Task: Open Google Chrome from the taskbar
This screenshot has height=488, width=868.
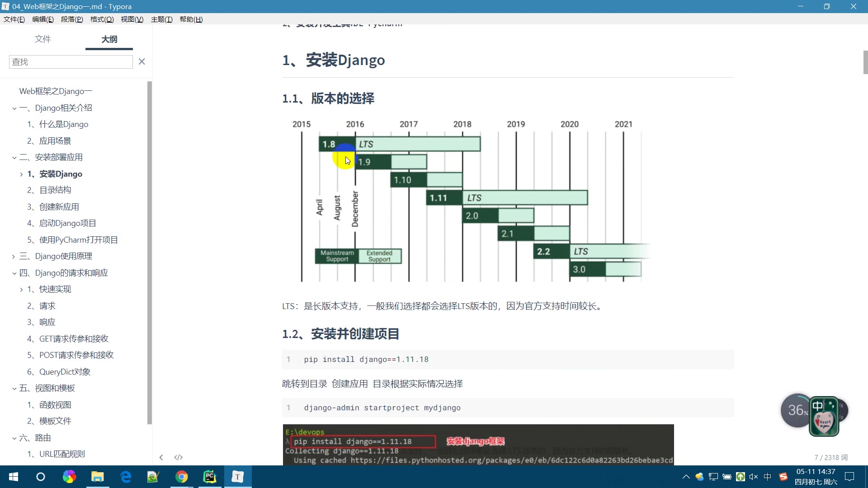Action: pos(181,477)
